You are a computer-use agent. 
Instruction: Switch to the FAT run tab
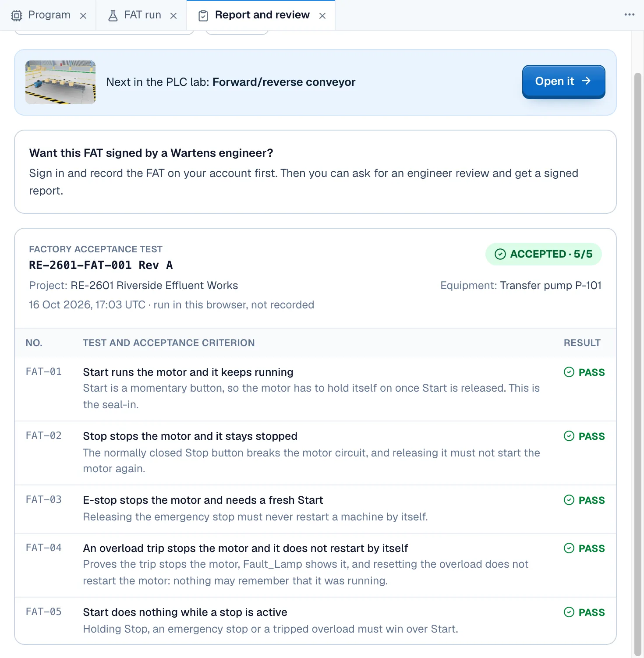(142, 15)
